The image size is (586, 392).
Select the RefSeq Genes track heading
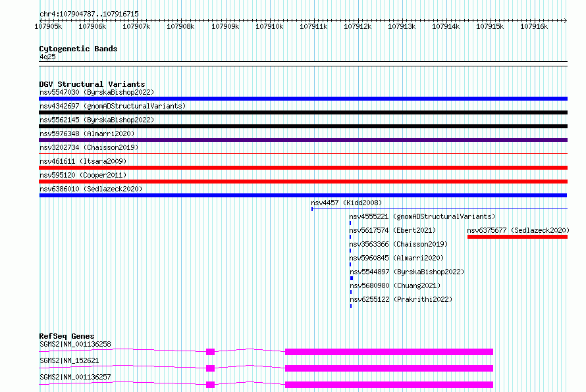point(67,336)
